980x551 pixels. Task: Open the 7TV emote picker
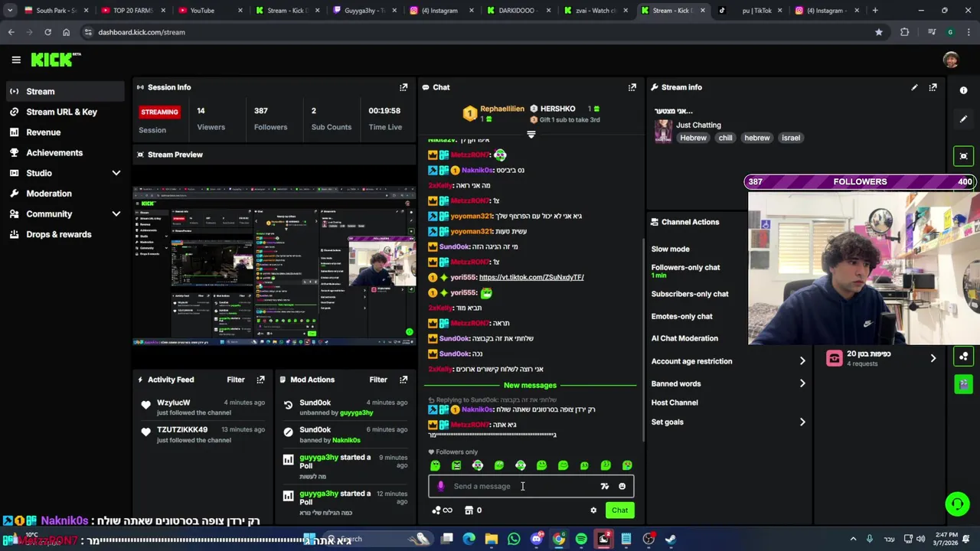pyautogui.click(x=604, y=486)
